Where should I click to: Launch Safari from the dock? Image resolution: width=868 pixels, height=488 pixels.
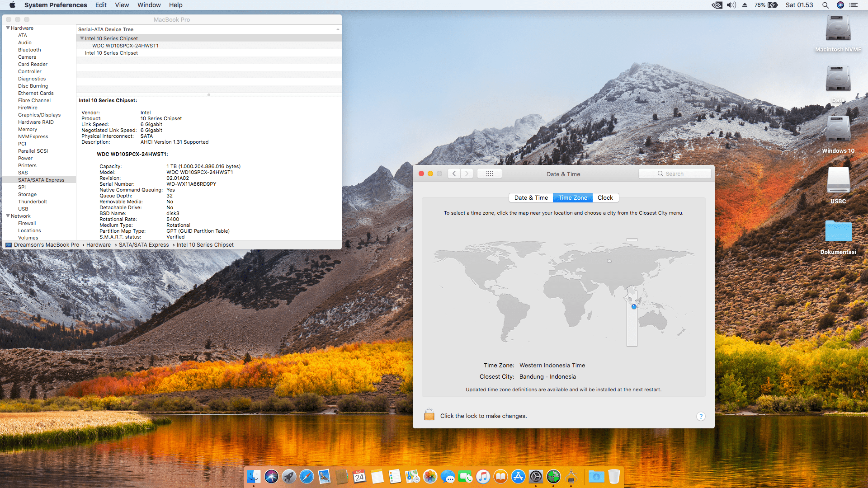coord(307,476)
